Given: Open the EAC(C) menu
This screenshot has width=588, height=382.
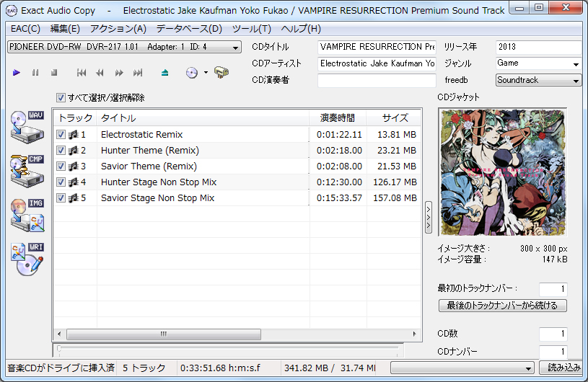Looking at the screenshot, I should 25,29.
